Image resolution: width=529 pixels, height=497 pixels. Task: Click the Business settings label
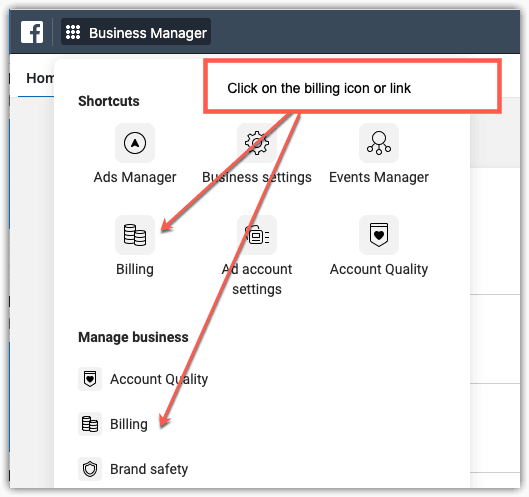257,177
